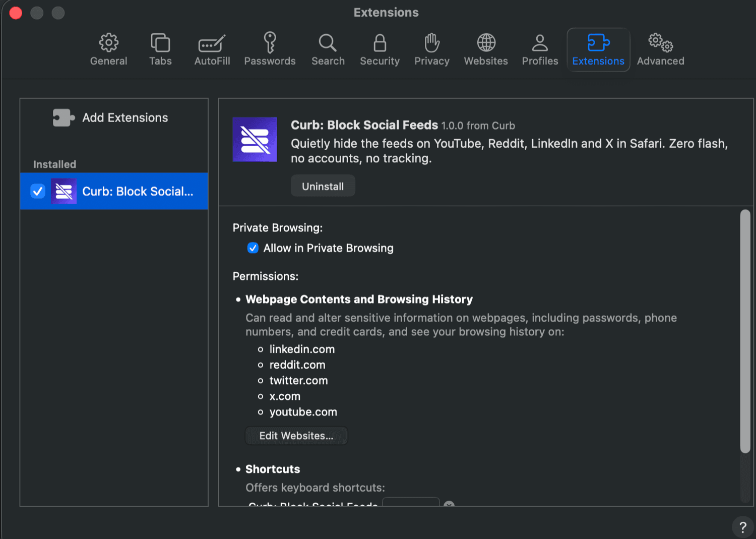
Task: Uninstall the Curb extension
Action: click(323, 186)
